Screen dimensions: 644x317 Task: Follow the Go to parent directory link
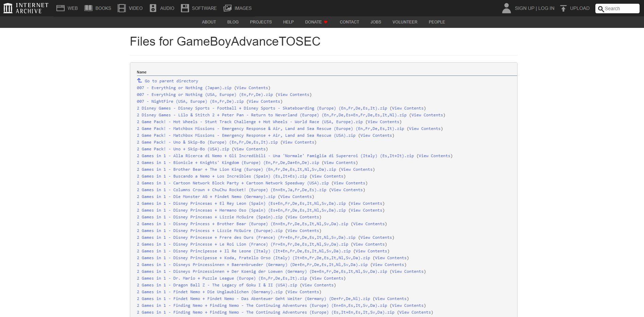171,81
